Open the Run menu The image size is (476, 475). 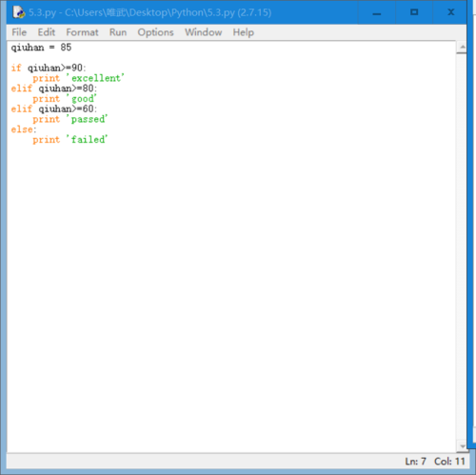coord(118,32)
